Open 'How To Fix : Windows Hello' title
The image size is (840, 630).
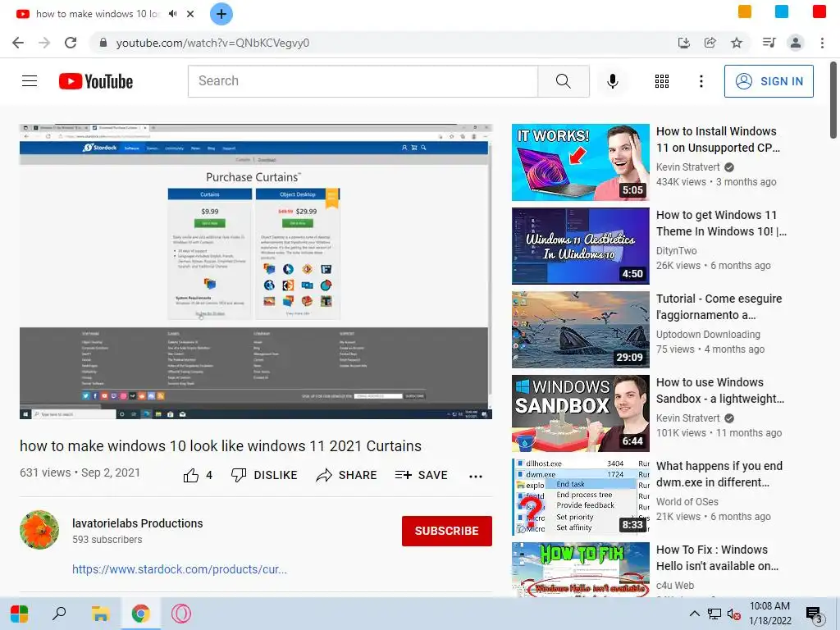[717, 557]
